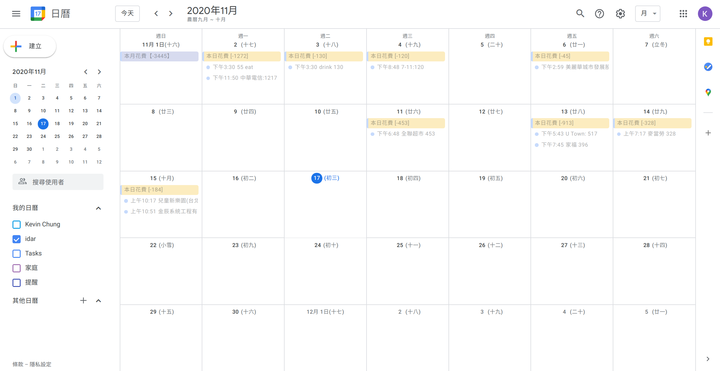Click the 12月 1日 date header

click(x=325, y=312)
